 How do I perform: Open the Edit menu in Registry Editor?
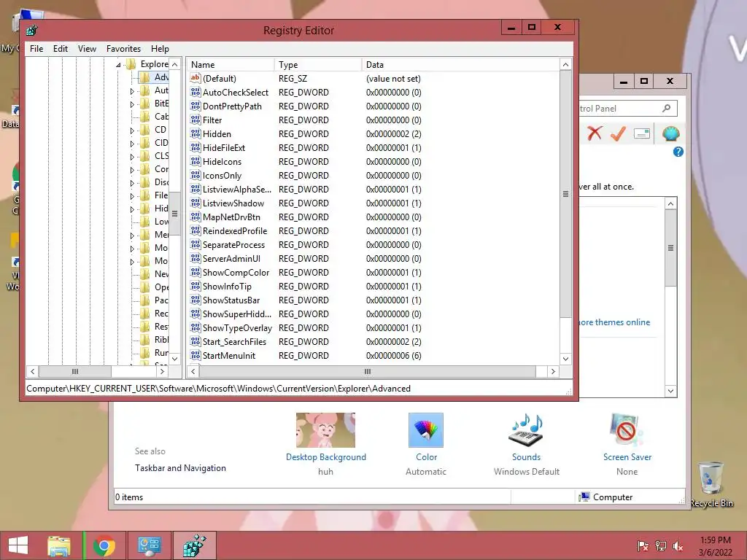tap(60, 49)
